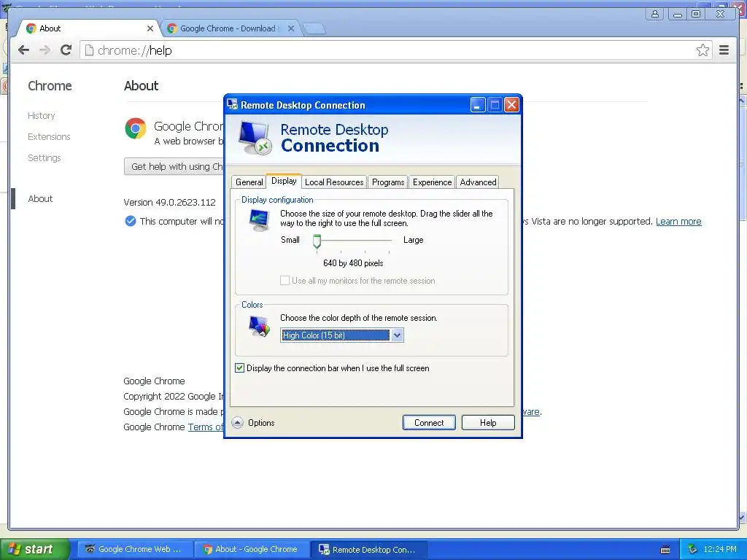Open Settings in Chrome's sidebar
This screenshot has height=560, width=747.
(44, 157)
